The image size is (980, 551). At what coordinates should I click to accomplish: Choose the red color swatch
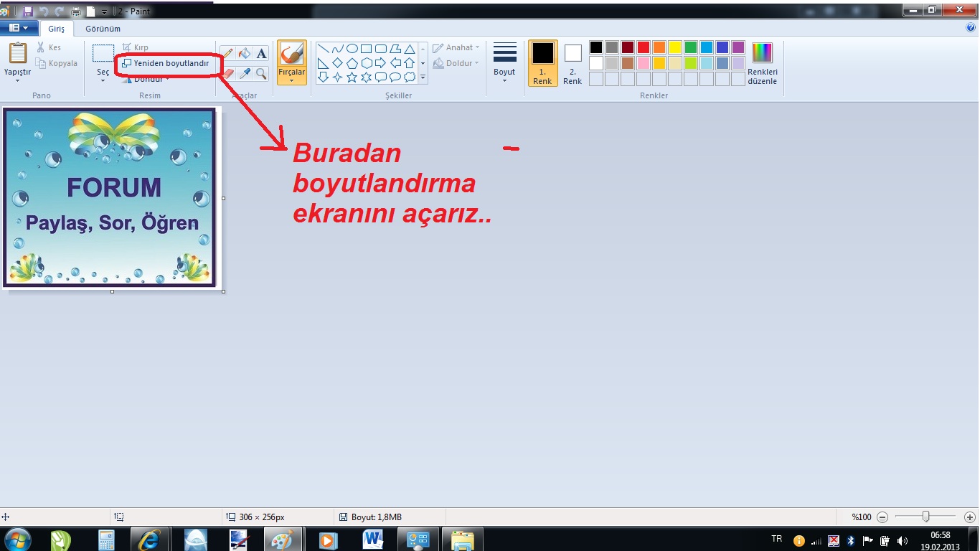coord(644,47)
